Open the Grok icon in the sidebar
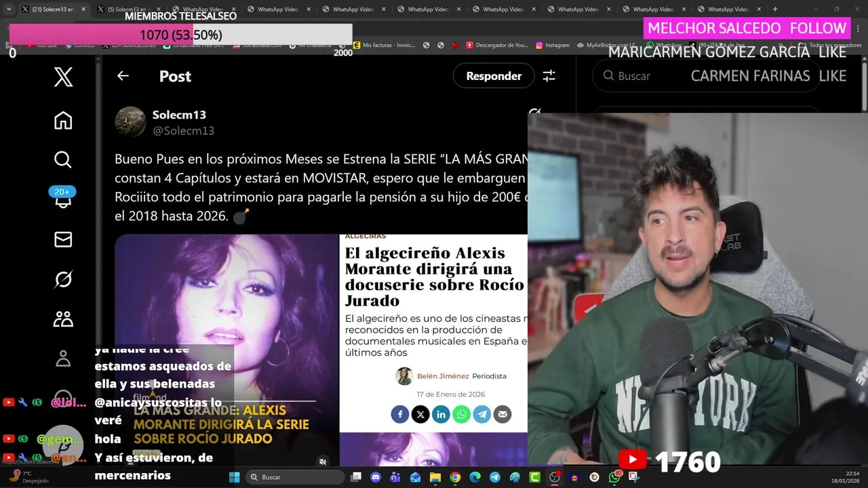 (x=63, y=279)
